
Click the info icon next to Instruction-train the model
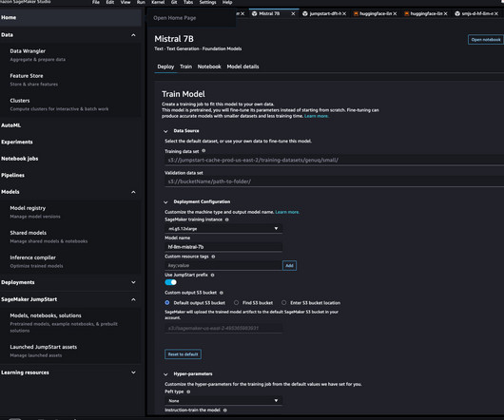coord(225,410)
